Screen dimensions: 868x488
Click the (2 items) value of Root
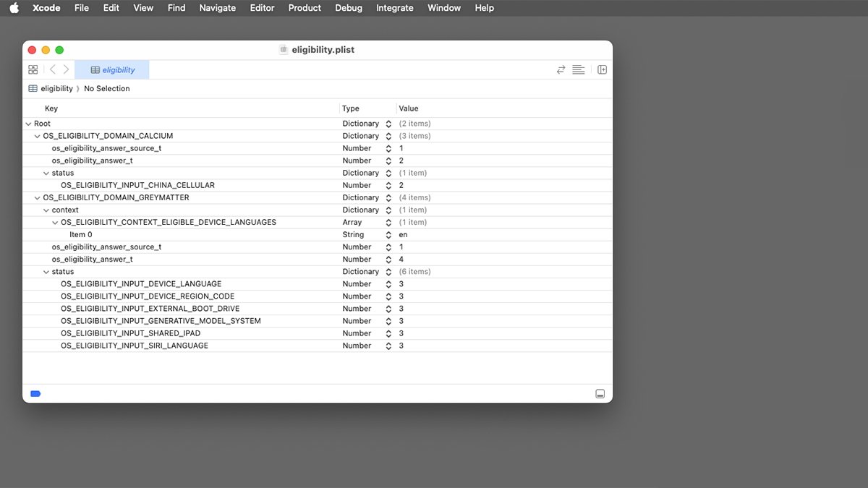click(414, 124)
